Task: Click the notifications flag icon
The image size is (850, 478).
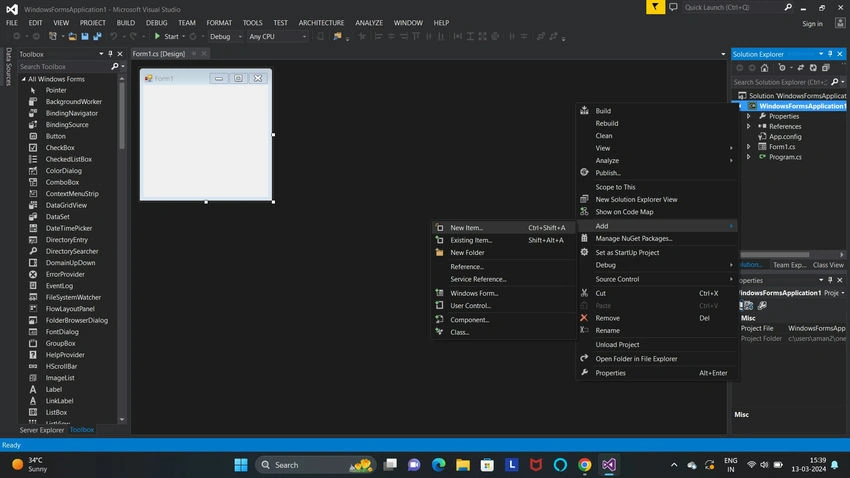Action: 655,7
